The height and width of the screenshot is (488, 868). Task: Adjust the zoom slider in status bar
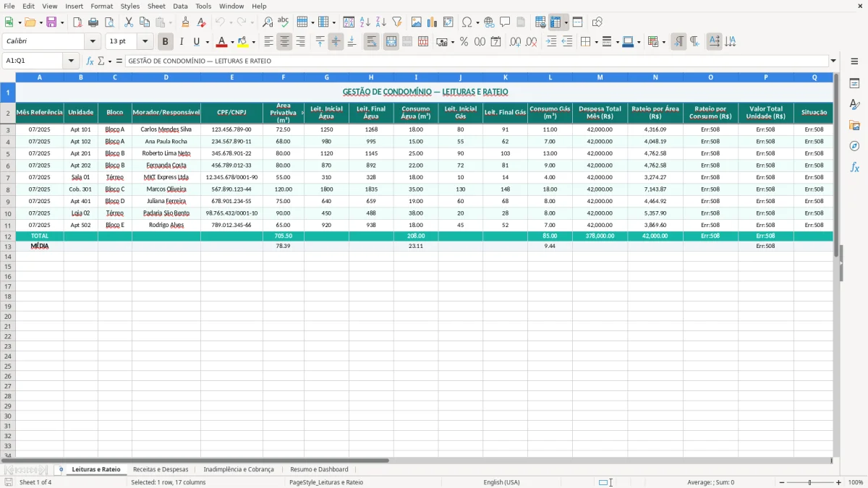[x=810, y=482]
